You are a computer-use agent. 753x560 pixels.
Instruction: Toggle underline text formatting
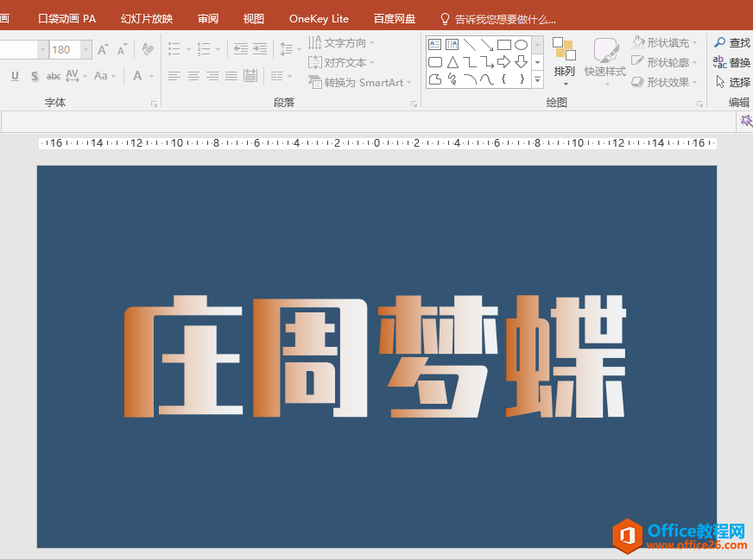point(15,76)
